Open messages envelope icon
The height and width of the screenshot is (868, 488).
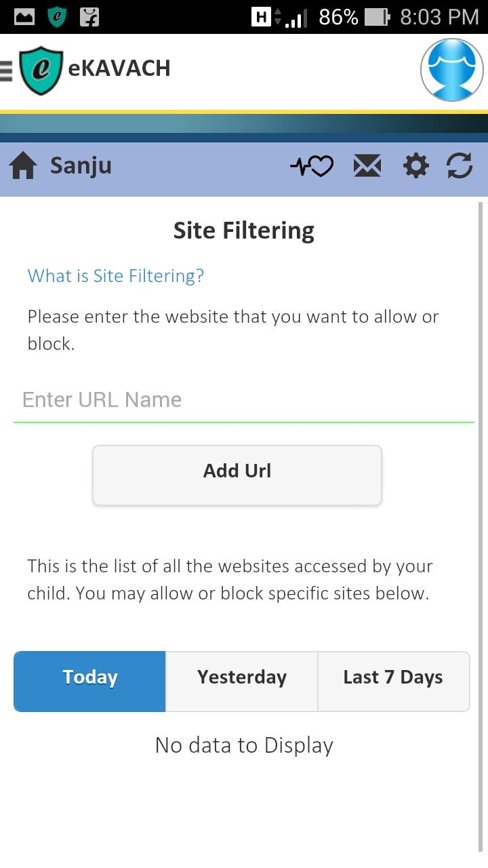coord(367,166)
